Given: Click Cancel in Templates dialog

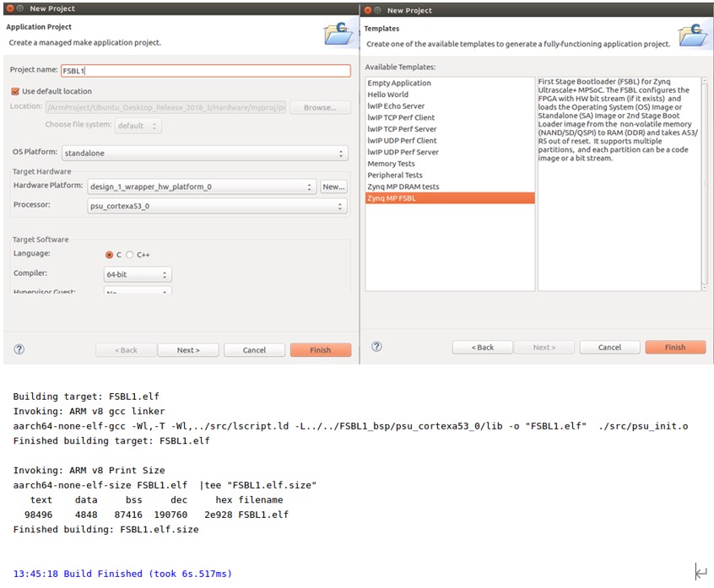Looking at the screenshot, I should (x=609, y=348).
